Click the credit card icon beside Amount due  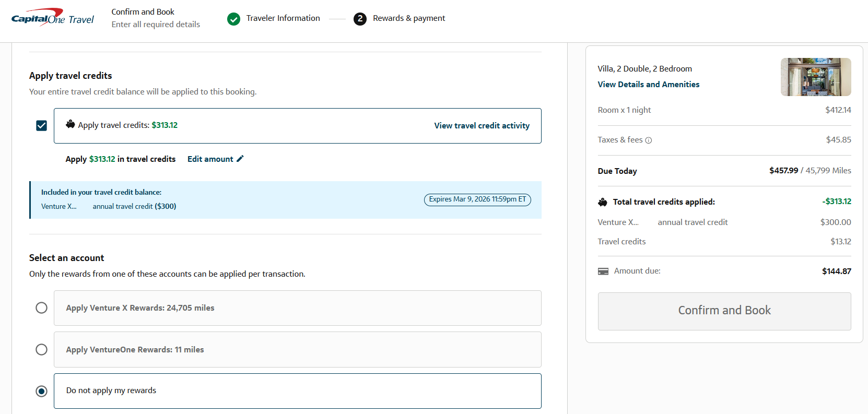click(x=603, y=271)
